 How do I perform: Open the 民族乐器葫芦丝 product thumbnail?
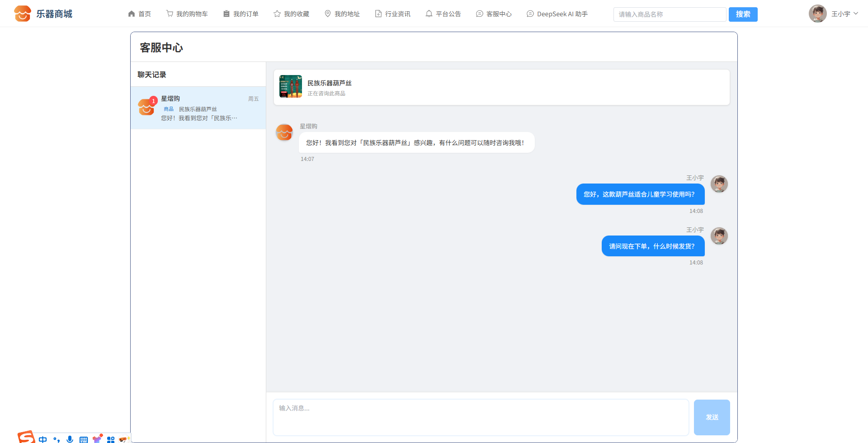(x=291, y=87)
